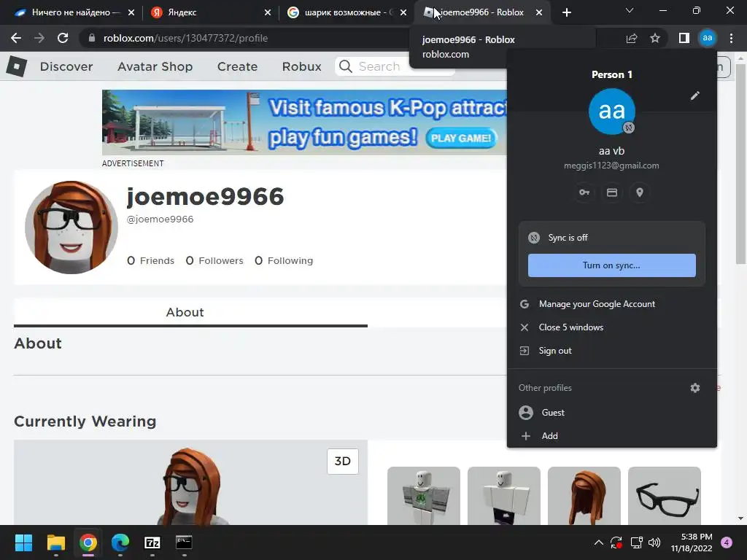Open the Discover menu item
This screenshot has height=560, width=747.
[x=66, y=66]
